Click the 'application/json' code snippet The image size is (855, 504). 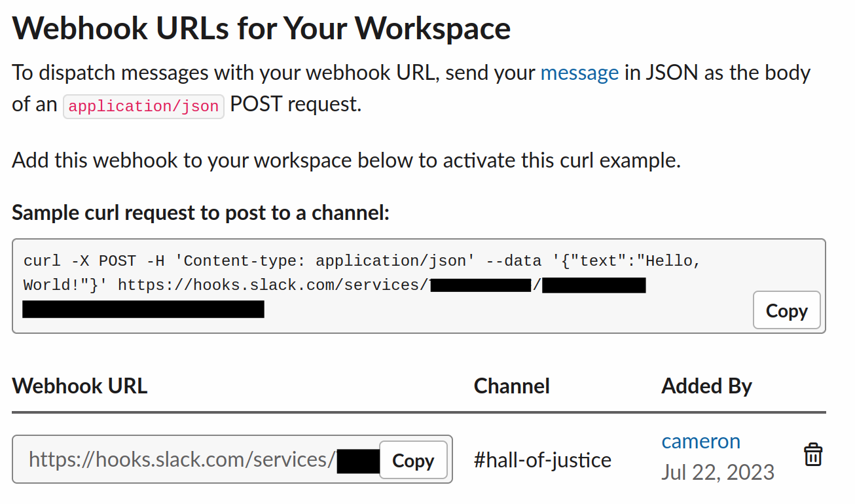pyautogui.click(x=144, y=106)
